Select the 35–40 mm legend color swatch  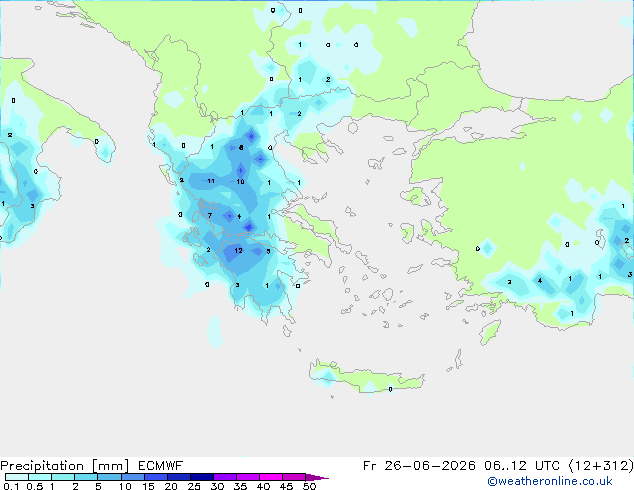248,477
